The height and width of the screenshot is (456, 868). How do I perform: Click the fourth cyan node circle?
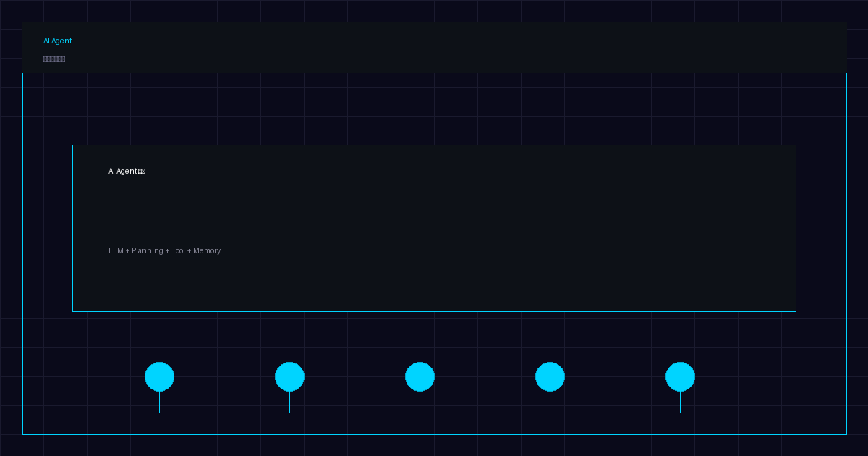pyautogui.click(x=550, y=376)
